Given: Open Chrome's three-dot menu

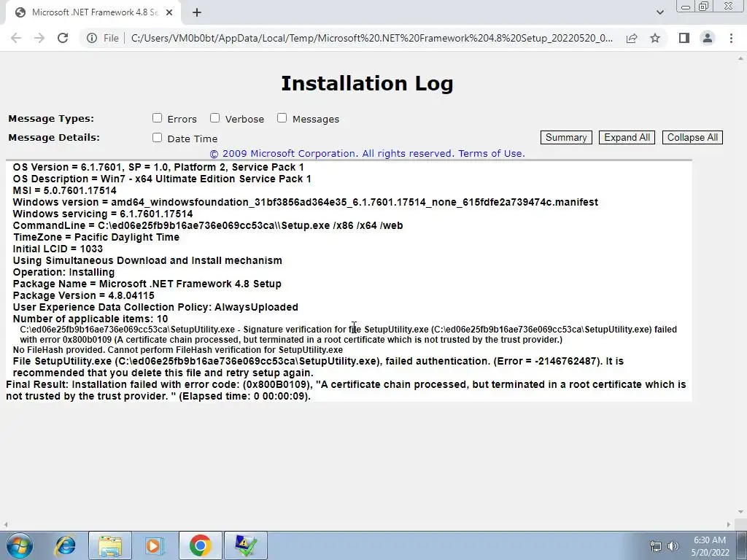Looking at the screenshot, I should point(731,38).
